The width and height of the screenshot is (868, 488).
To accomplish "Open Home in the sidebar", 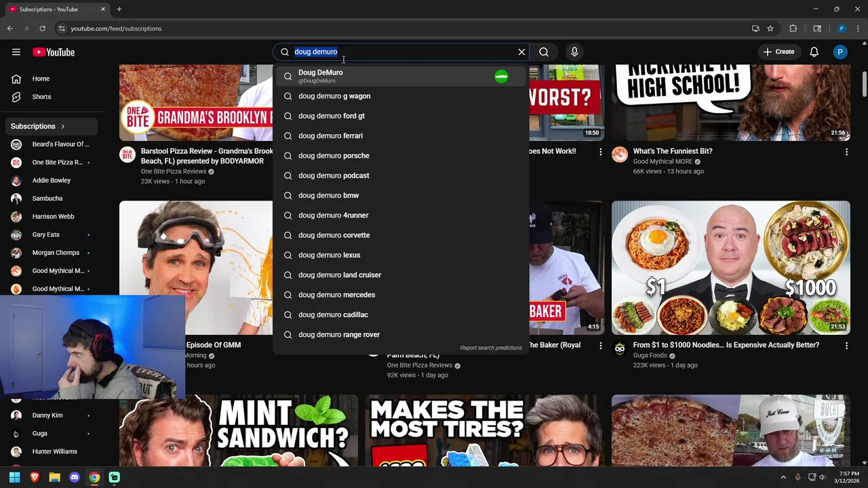I will [x=52, y=79].
